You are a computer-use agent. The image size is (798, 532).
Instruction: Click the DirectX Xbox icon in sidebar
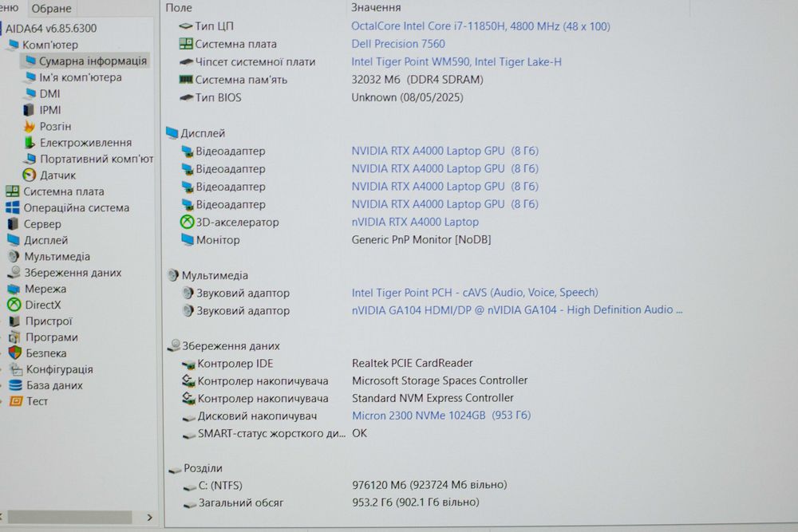point(14,305)
